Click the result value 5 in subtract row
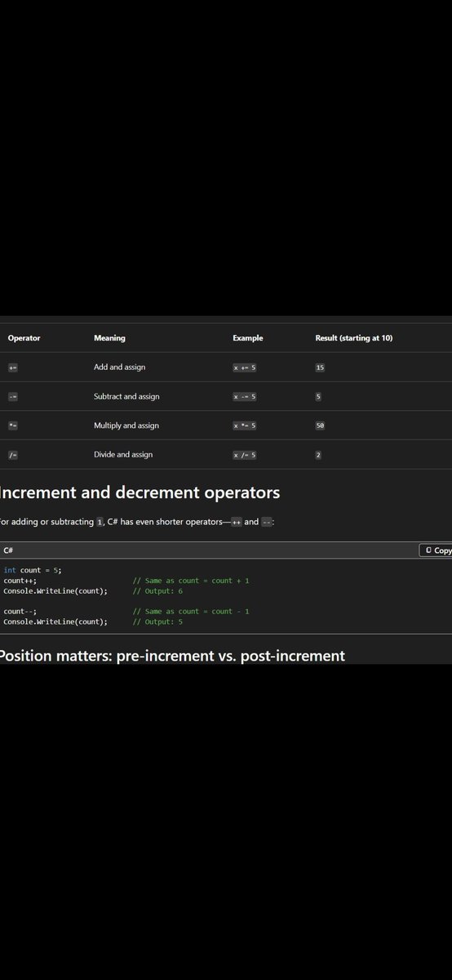Screen dimensions: 452x980 (x=318, y=397)
